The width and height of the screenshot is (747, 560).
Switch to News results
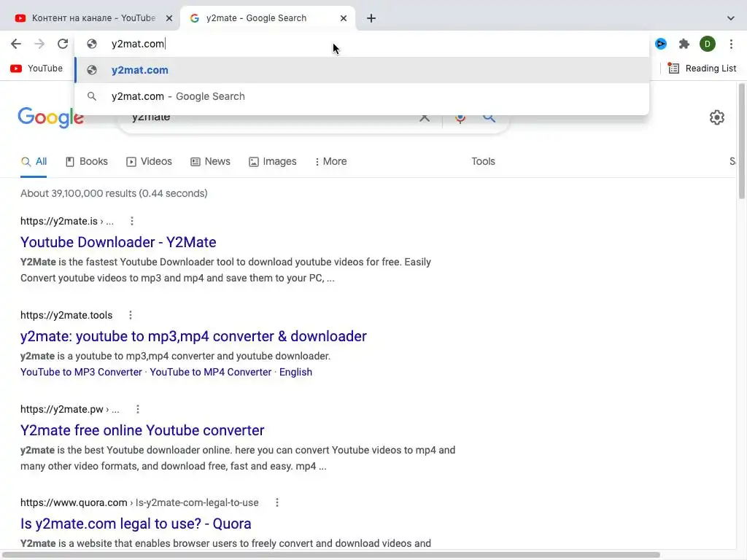(211, 161)
